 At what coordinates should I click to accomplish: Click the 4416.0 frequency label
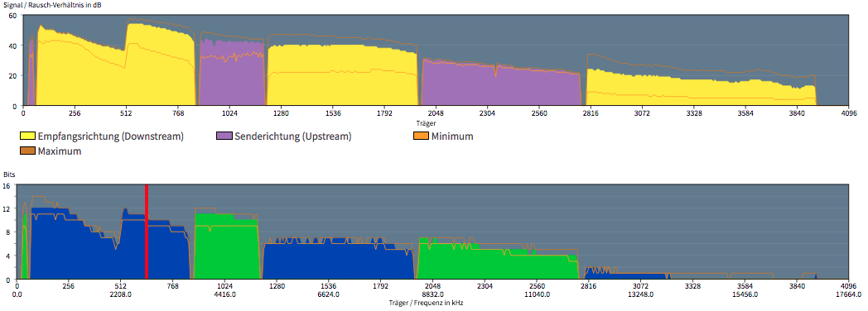tap(224, 295)
